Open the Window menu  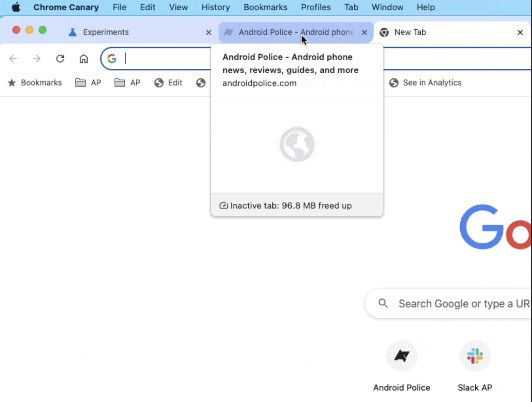tap(387, 7)
